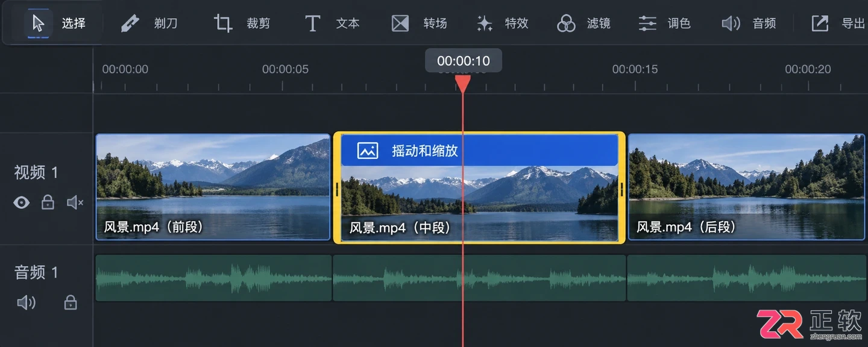868x347 pixels.
Task: Select the audio waveform under the 前段 clip
Action: [213, 278]
